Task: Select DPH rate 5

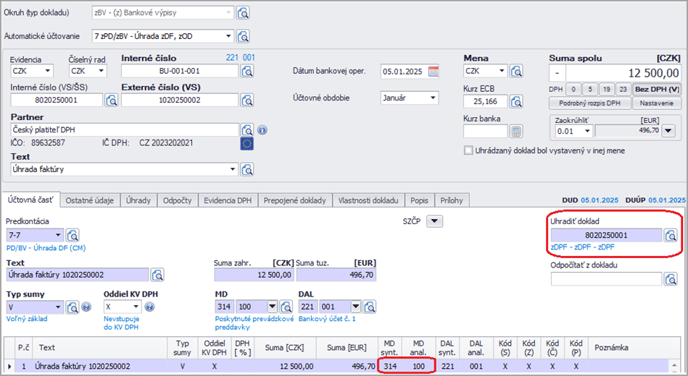Action: tap(590, 89)
